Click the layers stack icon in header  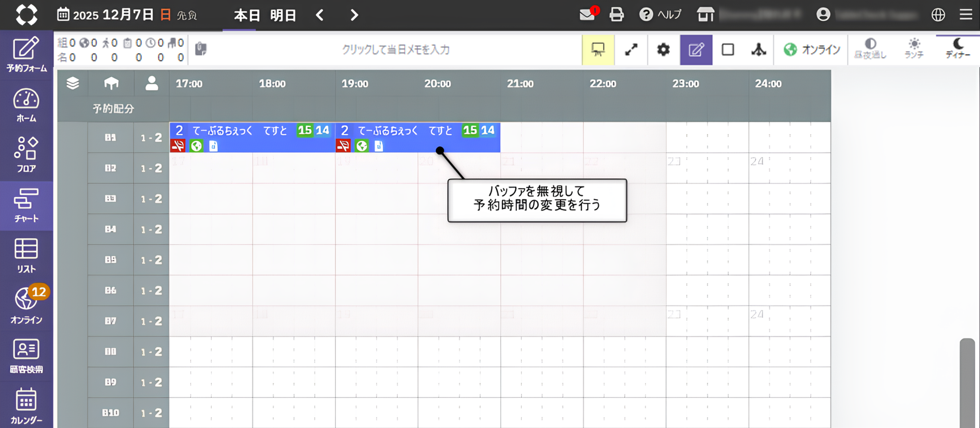(73, 83)
